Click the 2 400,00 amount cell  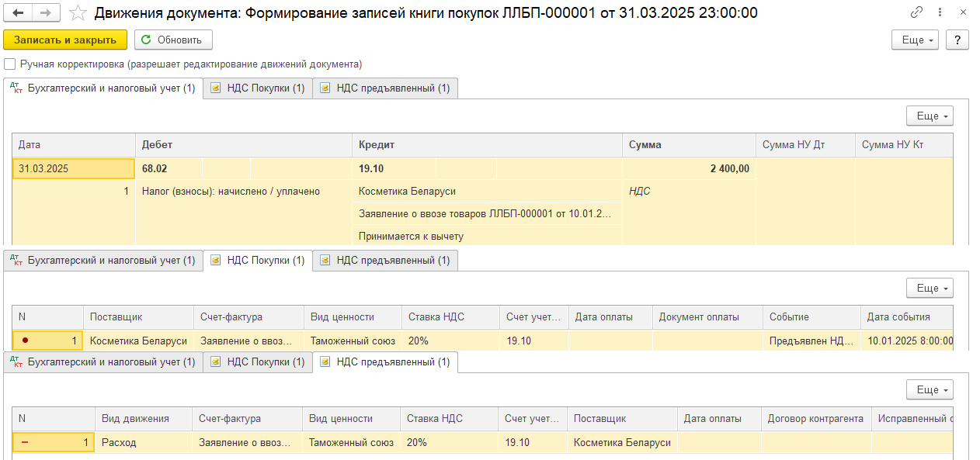point(689,168)
